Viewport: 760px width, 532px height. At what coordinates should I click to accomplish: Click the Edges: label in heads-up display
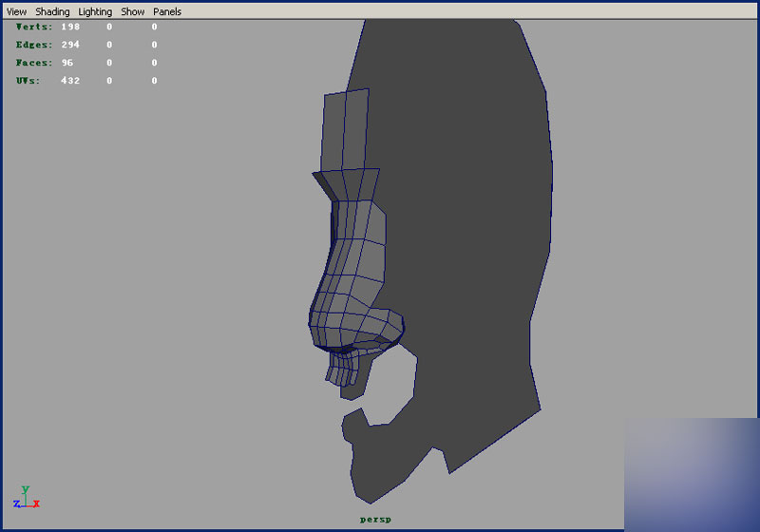click(x=34, y=45)
